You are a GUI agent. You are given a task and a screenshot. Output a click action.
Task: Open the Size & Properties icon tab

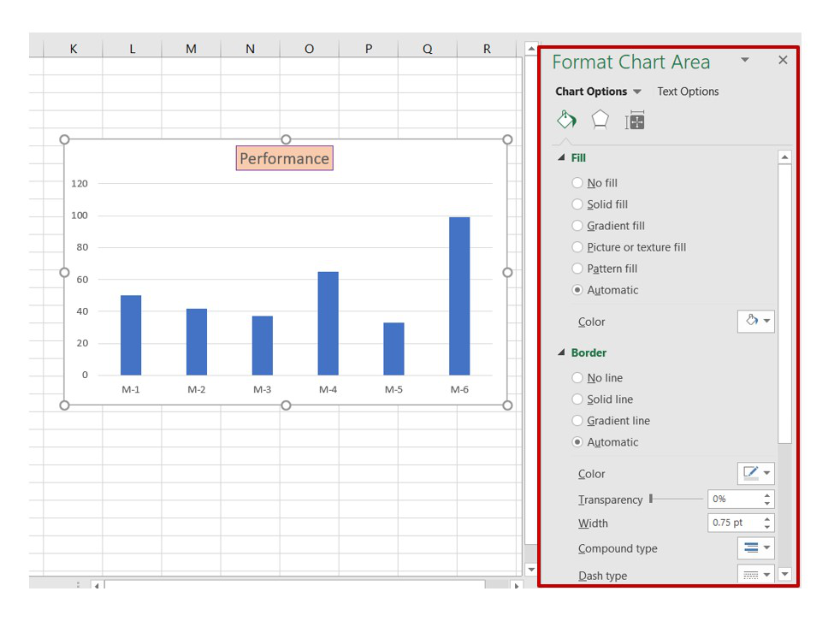(635, 121)
